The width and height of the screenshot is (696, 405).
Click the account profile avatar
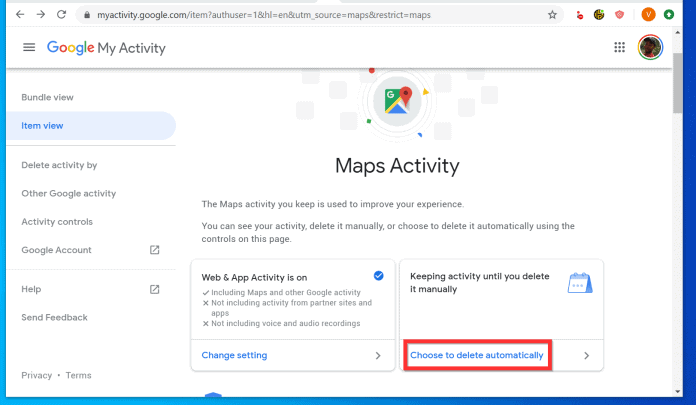point(650,48)
